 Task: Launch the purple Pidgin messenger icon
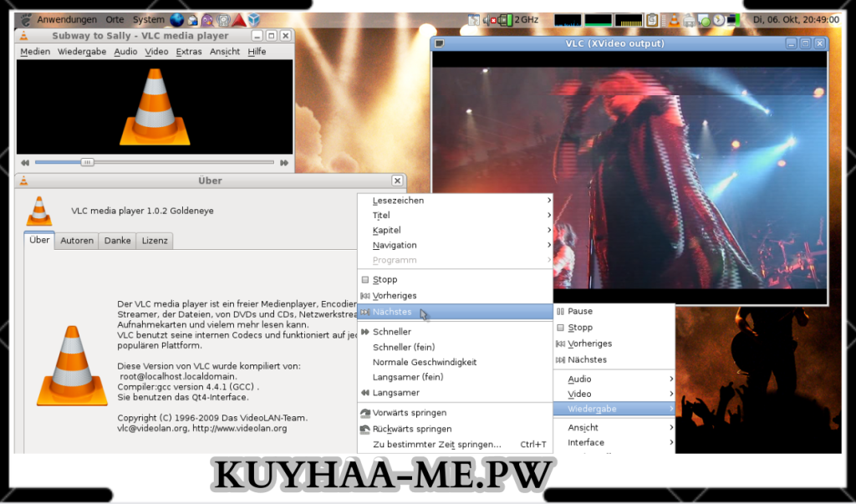207,21
